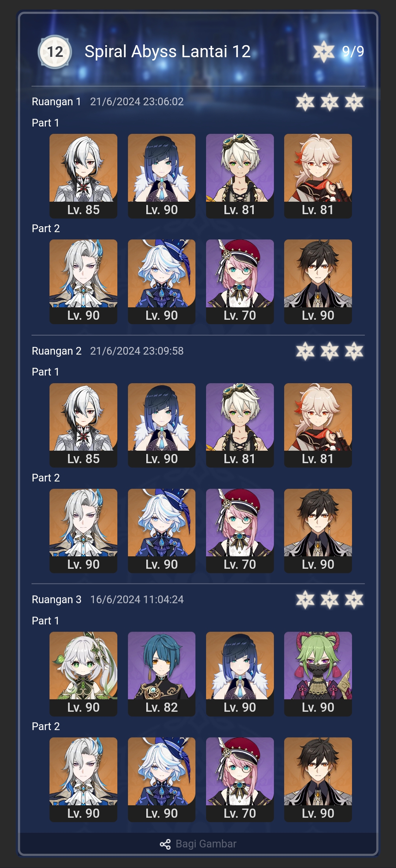Screen dimensions: 396x868
Task: Click the Ruangan 3 date label
Action: click(x=137, y=600)
